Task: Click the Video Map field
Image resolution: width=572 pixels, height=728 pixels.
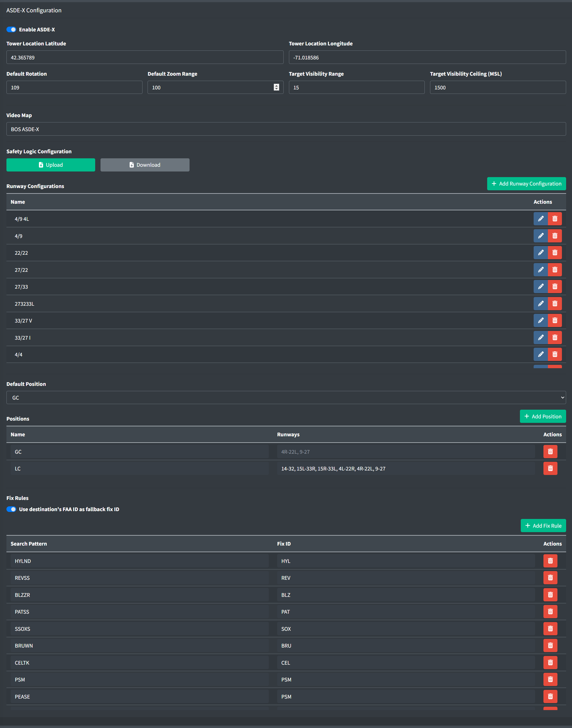Action: pyautogui.click(x=286, y=129)
